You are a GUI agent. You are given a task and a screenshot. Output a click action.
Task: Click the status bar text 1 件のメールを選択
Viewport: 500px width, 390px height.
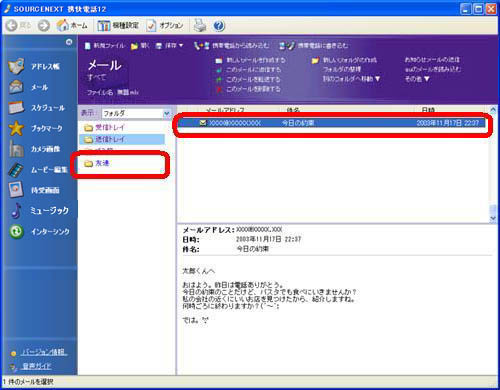28,382
